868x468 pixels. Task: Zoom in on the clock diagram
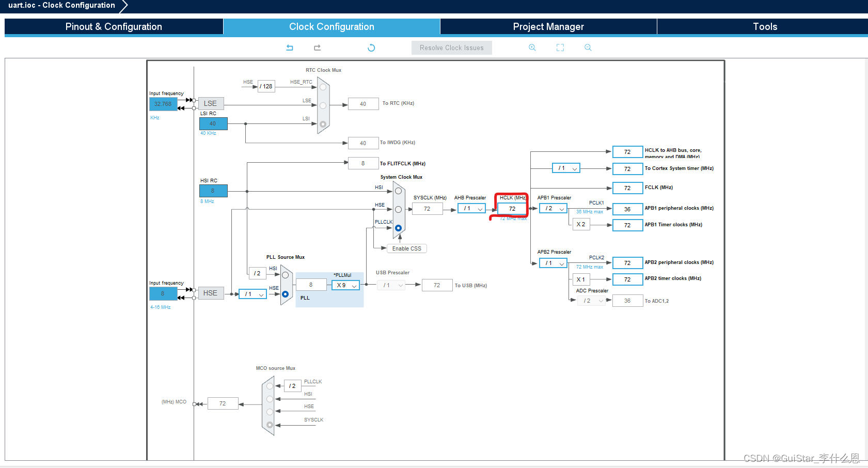(x=532, y=48)
